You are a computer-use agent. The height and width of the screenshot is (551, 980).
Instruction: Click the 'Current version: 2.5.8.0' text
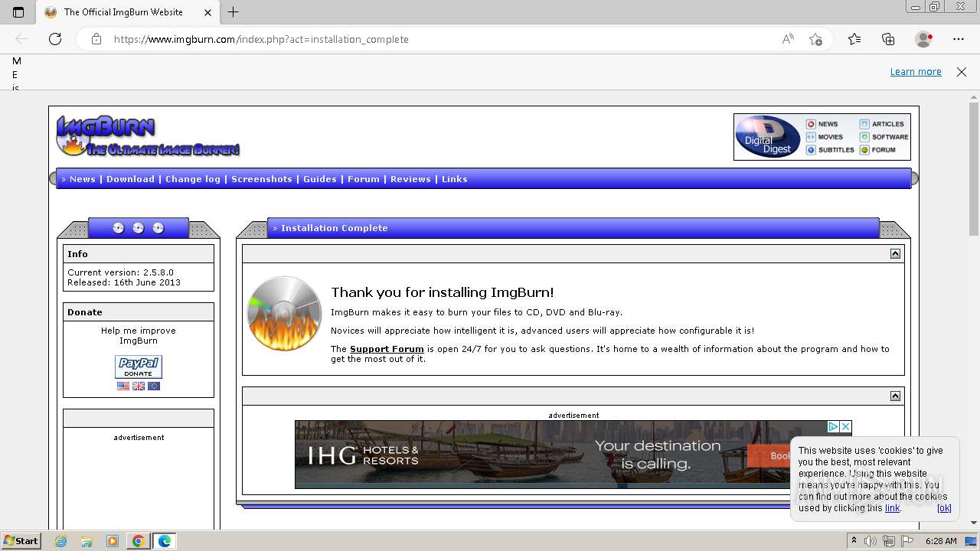[120, 272]
